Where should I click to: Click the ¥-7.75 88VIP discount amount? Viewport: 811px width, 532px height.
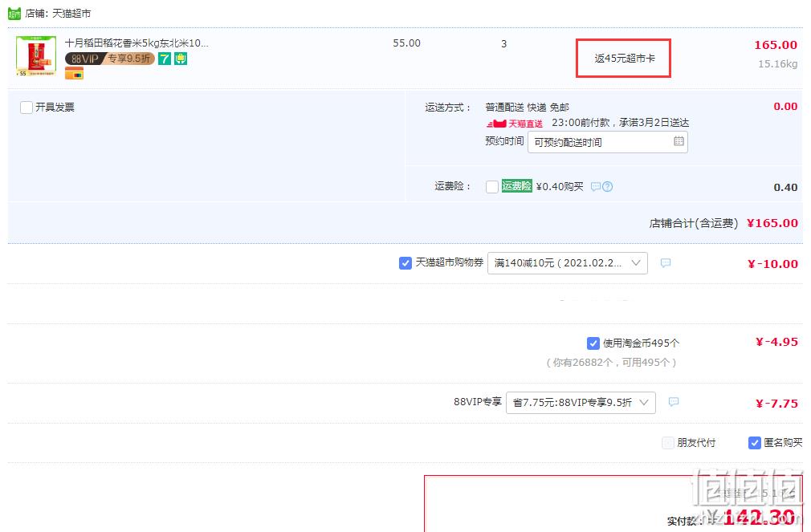click(x=776, y=404)
